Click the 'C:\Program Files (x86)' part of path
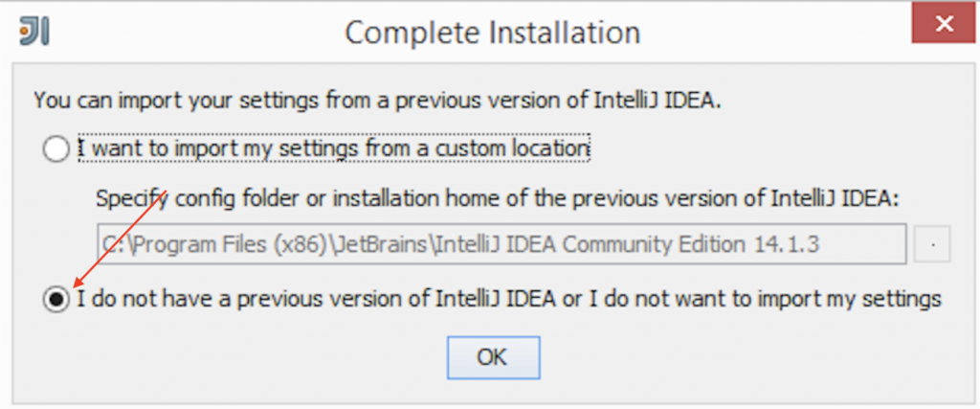Screen dimensions: 980x409 coord(213,245)
